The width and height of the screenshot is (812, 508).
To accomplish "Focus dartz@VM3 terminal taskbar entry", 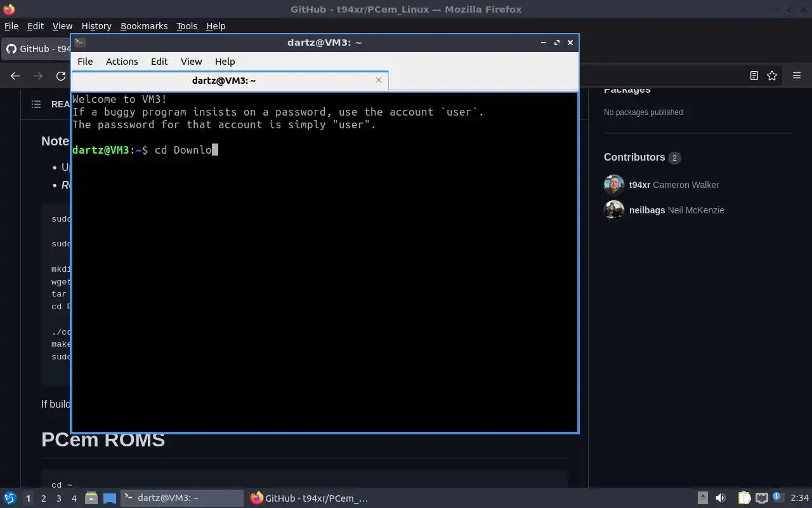I will point(181,498).
